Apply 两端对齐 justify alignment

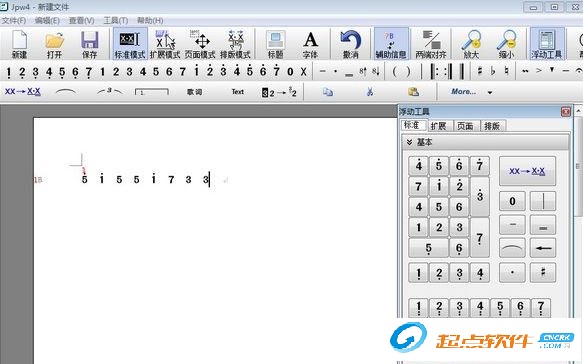pyautogui.click(x=431, y=44)
